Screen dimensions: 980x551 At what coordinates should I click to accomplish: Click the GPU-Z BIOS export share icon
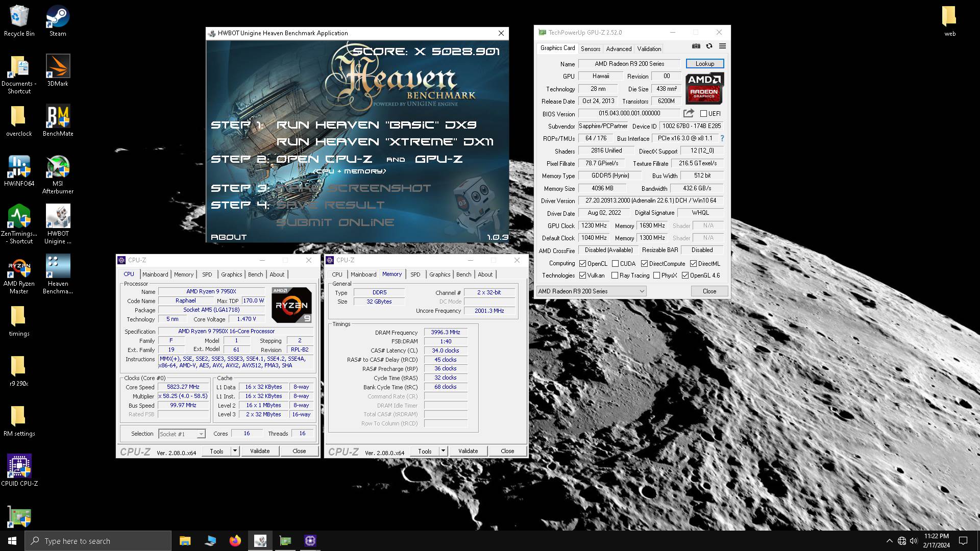(689, 113)
